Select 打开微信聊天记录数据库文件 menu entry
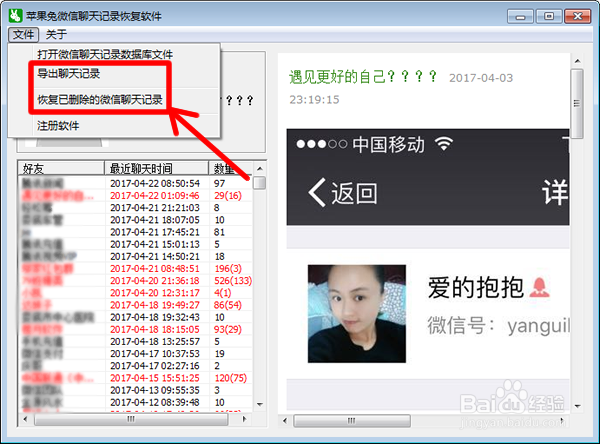600x444 pixels. coord(105,54)
